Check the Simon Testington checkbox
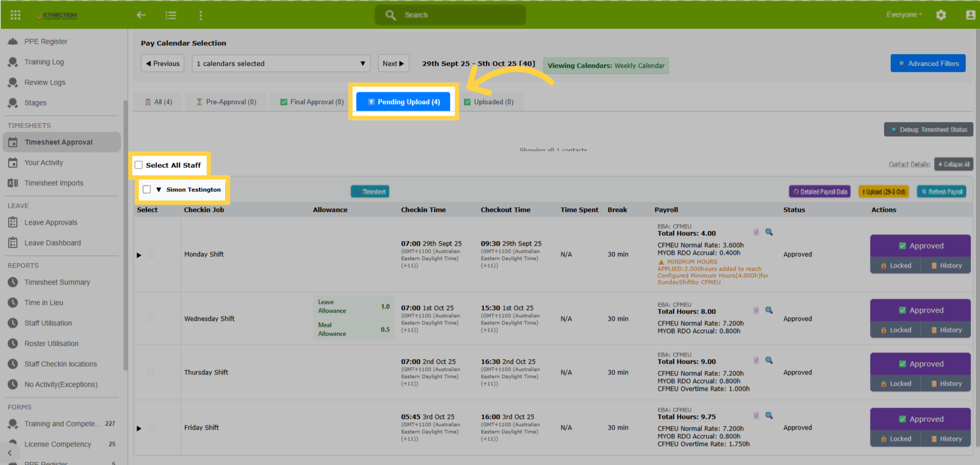This screenshot has height=465, width=980. click(x=147, y=189)
